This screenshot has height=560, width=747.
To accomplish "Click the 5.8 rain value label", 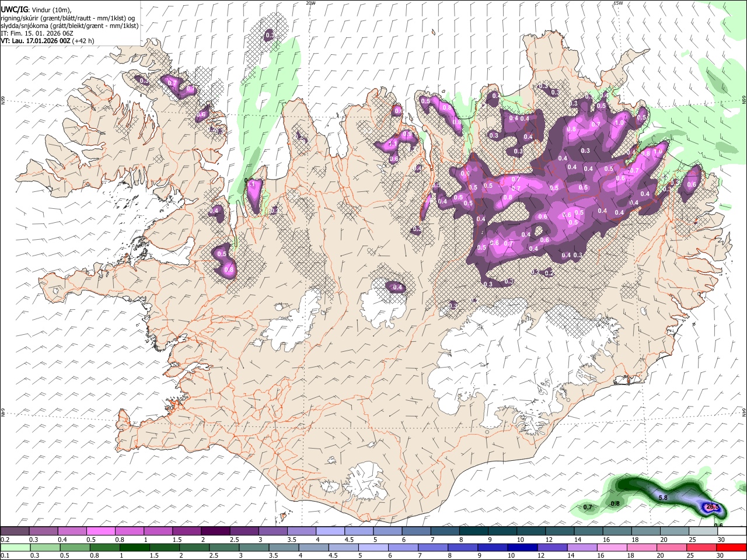I will [x=663, y=498].
